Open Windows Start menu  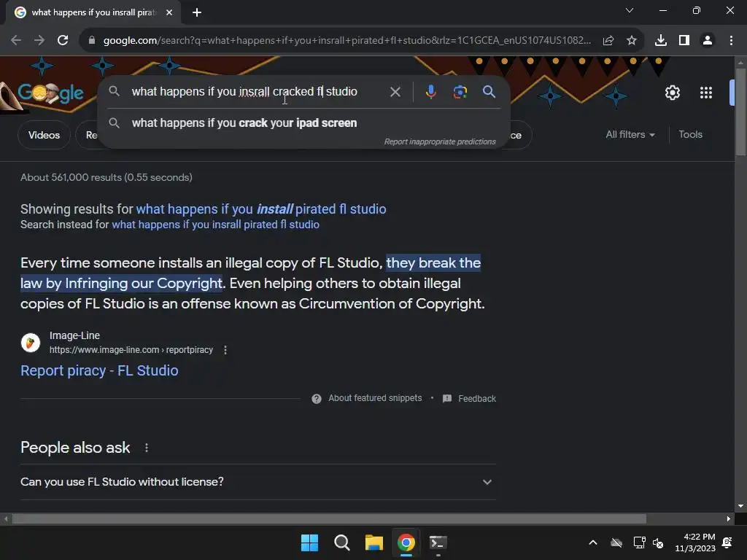click(x=309, y=542)
